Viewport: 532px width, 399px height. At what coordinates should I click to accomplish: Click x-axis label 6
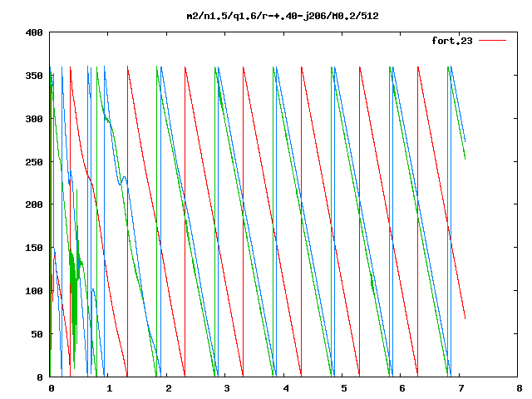[x=402, y=388]
